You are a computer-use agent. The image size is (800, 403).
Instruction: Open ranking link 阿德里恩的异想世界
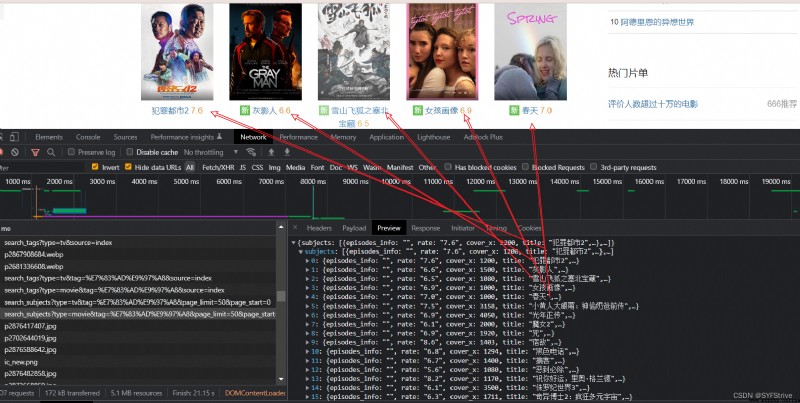657,22
